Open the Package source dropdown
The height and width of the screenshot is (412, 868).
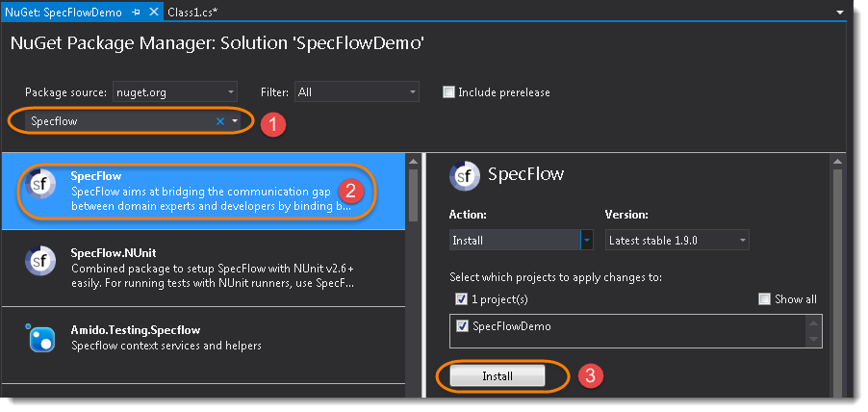(175, 92)
